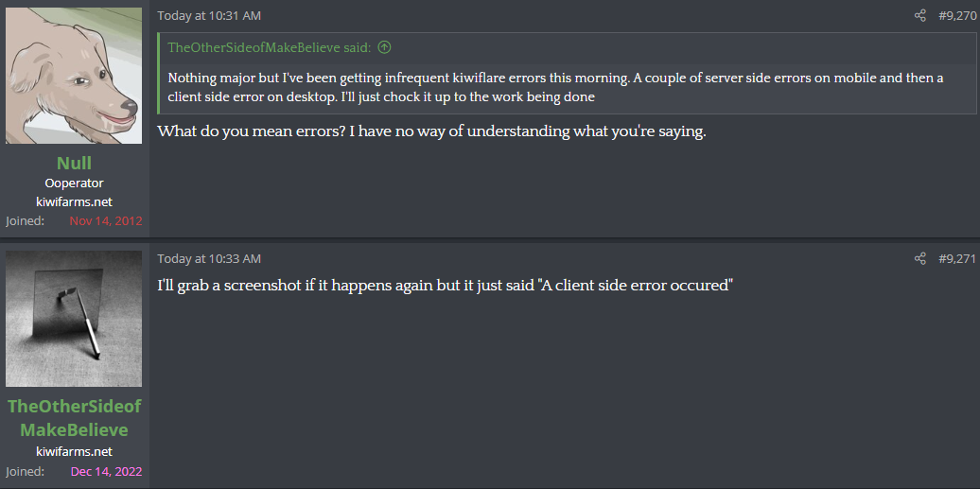The height and width of the screenshot is (489, 980).
Task: Click the quote header 'TheOtherSideofMakeBelieve said:'
Action: [270, 47]
